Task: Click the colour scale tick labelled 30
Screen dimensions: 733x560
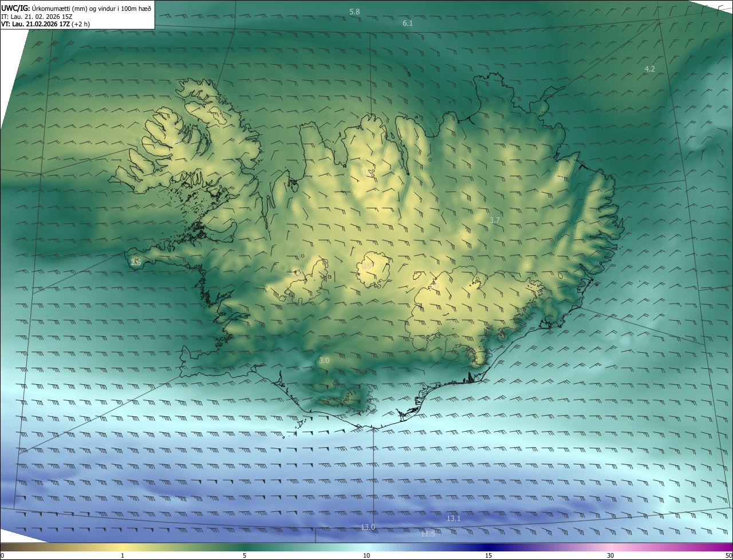Action: coord(610,555)
